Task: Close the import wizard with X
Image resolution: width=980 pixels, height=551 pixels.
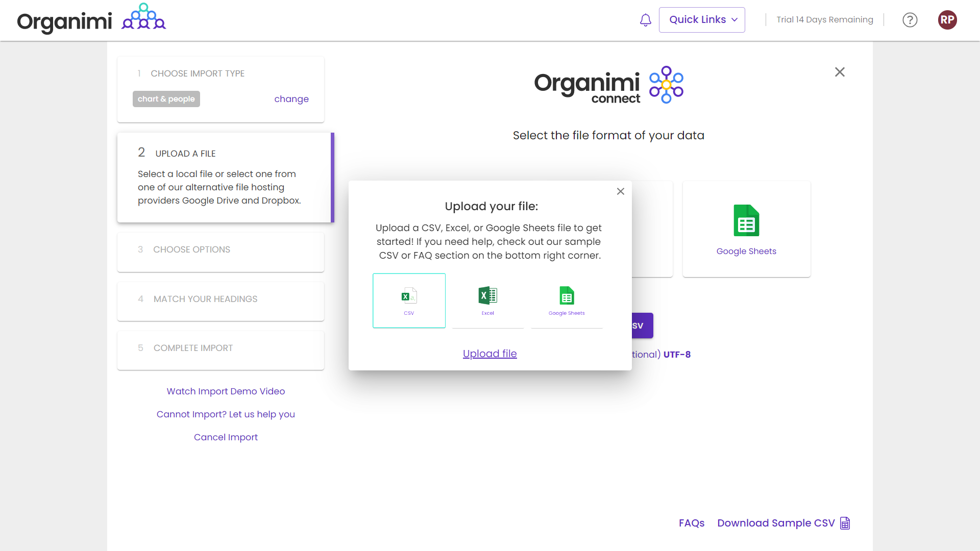Action: click(840, 72)
